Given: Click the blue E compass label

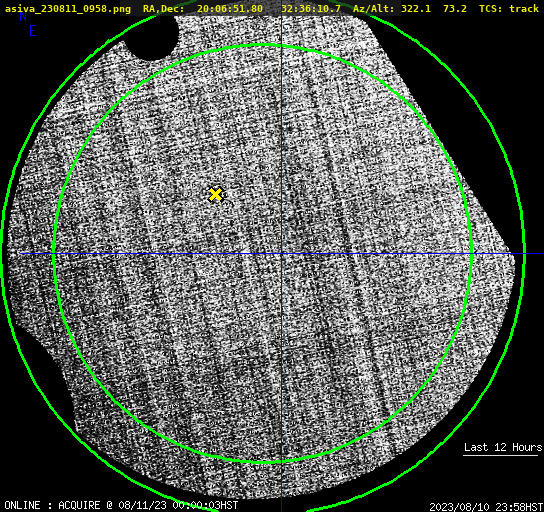Looking at the screenshot, I should click(33, 31).
